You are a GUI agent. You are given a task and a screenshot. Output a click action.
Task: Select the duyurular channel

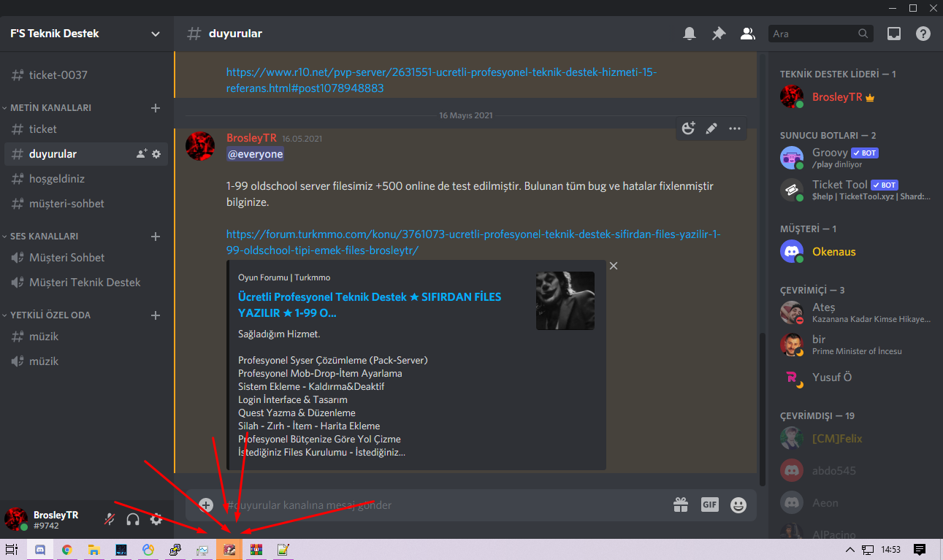tap(87, 154)
